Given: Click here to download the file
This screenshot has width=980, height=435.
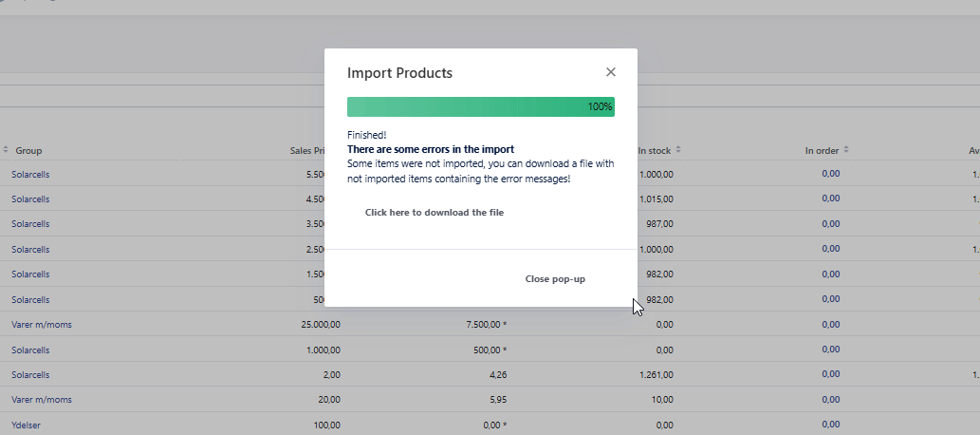Looking at the screenshot, I should (x=434, y=213).
